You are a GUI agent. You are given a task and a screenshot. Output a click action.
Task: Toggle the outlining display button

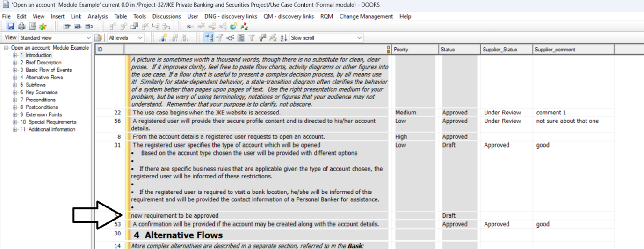click(209, 38)
